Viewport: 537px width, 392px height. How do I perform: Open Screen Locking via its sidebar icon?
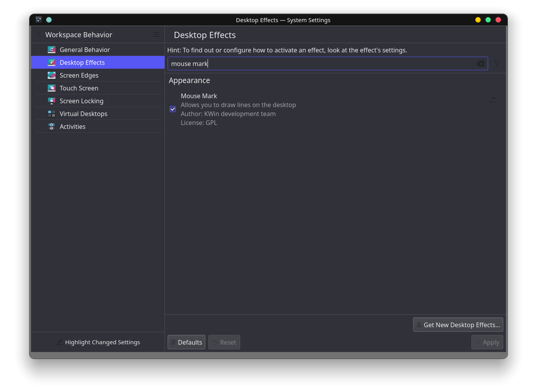point(52,101)
